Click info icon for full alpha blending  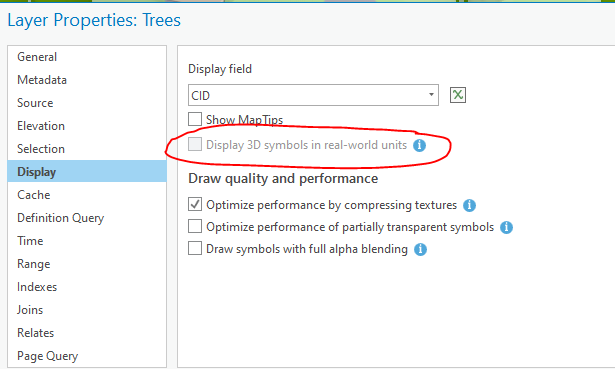(420, 249)
